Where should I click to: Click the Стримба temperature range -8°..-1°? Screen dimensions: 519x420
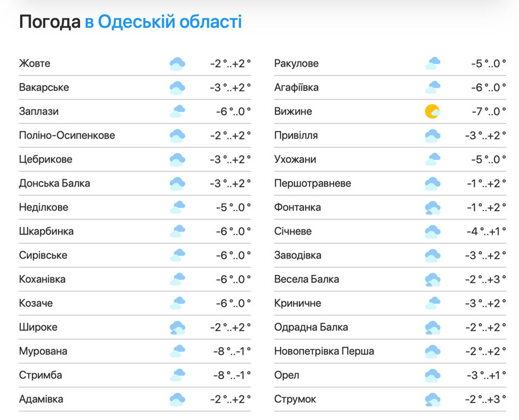(x=232, y=376)
